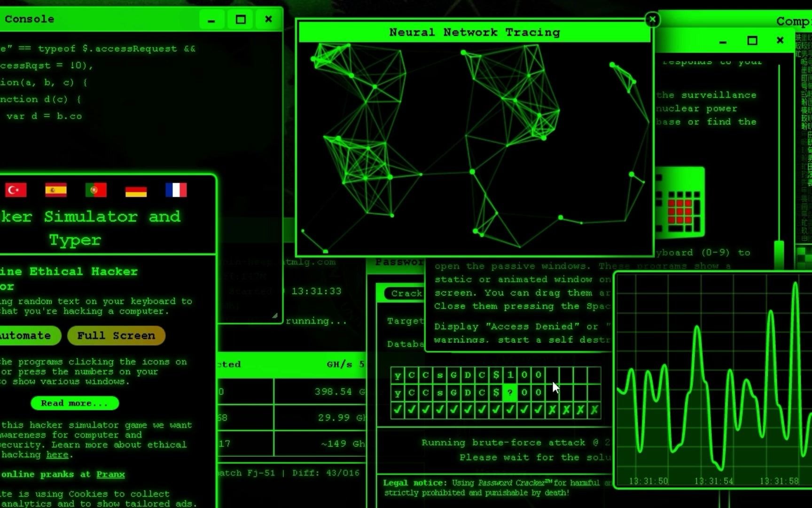
Task: Select the French flag language icon
Action: coord(176,190)
